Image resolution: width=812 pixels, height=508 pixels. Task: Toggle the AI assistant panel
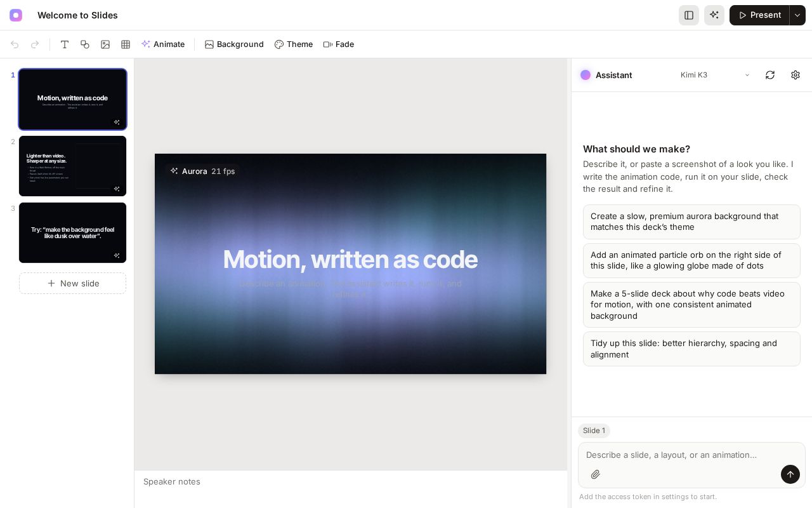pyautogui.click(x=714, y=15)
